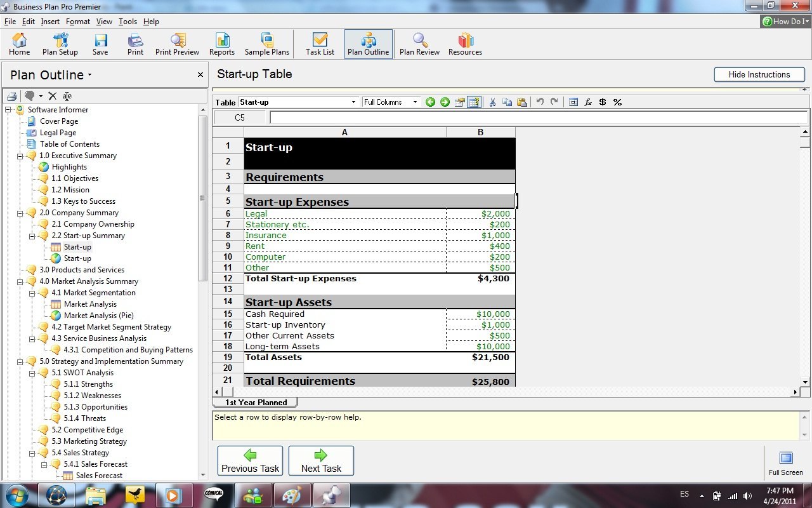
Task: Collapse the 5.1 SWOT Analysis node
Action: pyautogui.click(x=32, y=373)
